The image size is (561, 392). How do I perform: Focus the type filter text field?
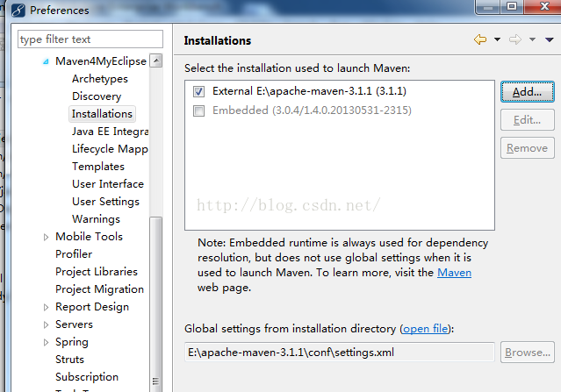[x=90, y=39]
